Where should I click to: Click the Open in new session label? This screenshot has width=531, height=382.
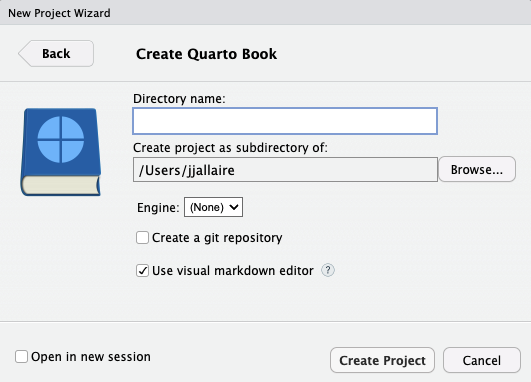(x=91, y=357)
